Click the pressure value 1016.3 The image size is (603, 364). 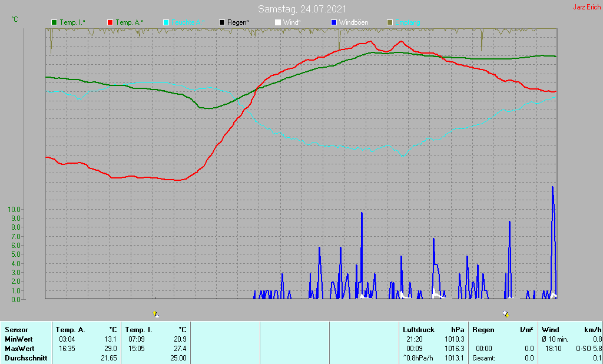[x=455, y=349]
